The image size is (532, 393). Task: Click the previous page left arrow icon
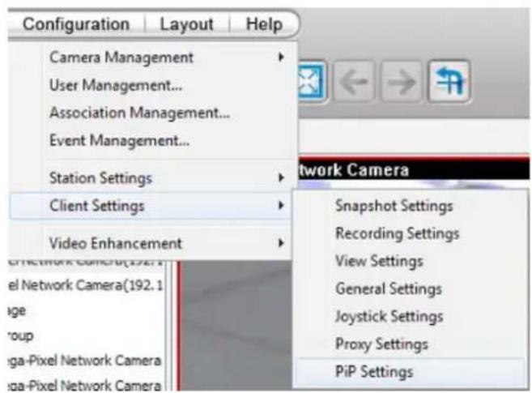(x=355, y=82)
